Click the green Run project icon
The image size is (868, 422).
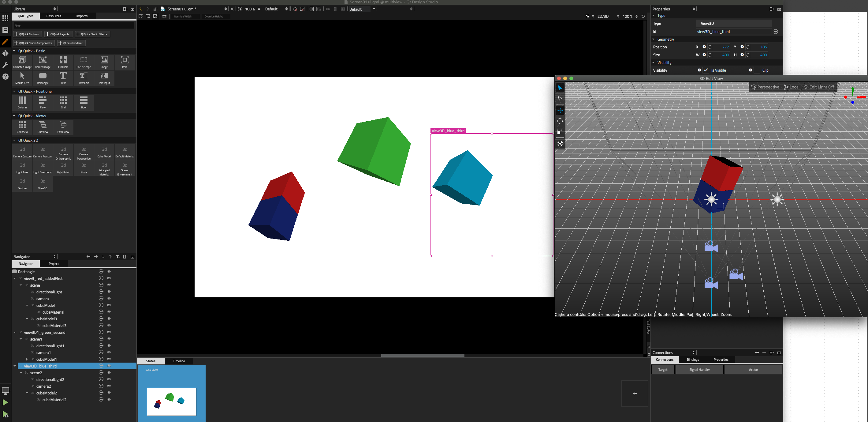tap(5, 402)
